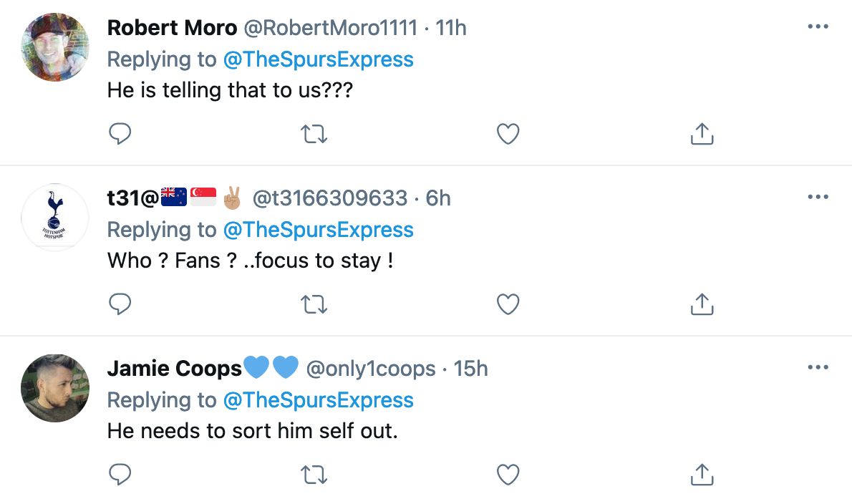The height and width of the screenshot is (504, 852).
Task: Retweet Robert Moro's tweet
Action: pyautogui.click(x=314, y=134)
